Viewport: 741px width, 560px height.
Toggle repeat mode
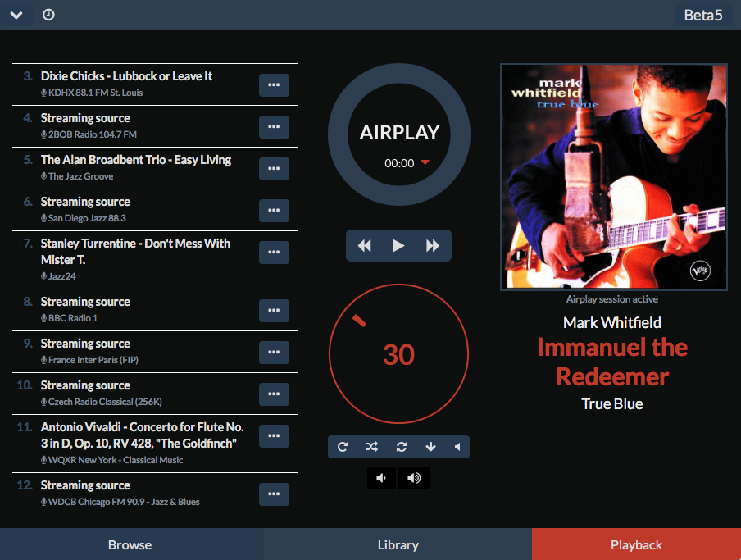(402, 447)
